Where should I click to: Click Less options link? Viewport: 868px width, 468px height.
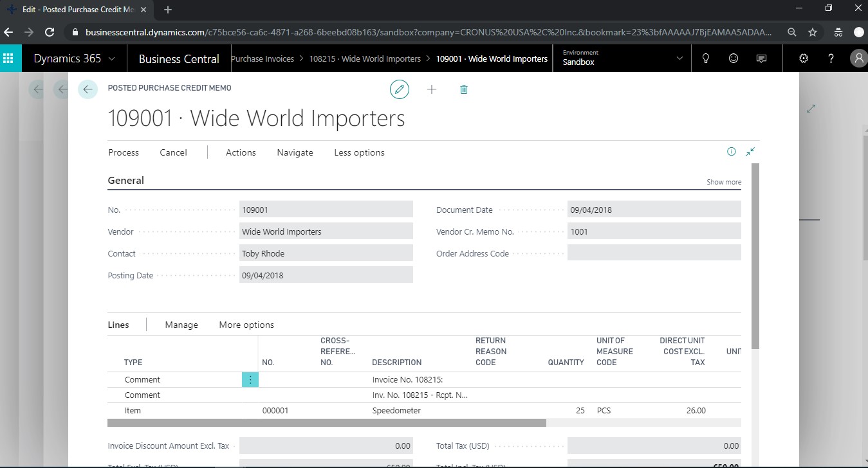pos(359,152)
